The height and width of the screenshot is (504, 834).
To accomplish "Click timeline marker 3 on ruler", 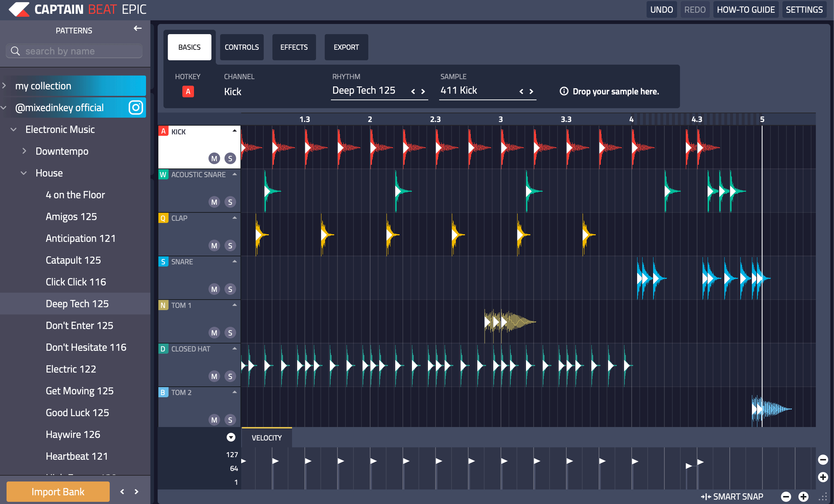I will (501, 119).
